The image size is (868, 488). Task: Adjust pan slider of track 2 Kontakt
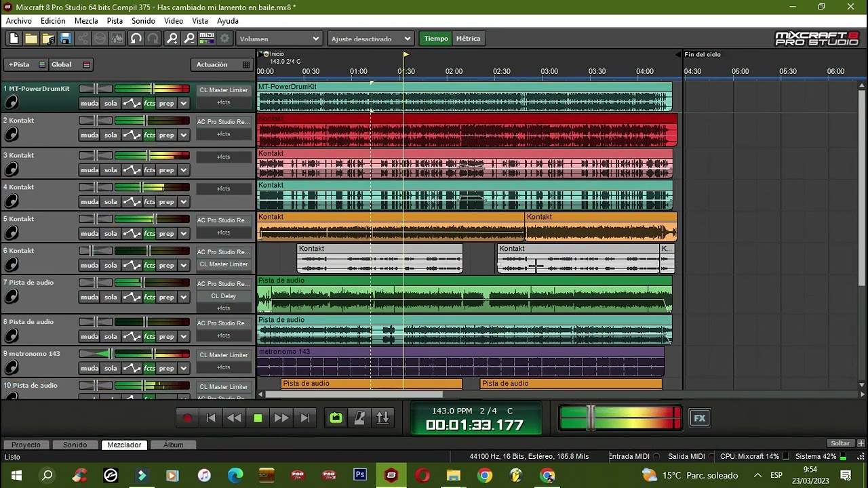pos(96,121)
